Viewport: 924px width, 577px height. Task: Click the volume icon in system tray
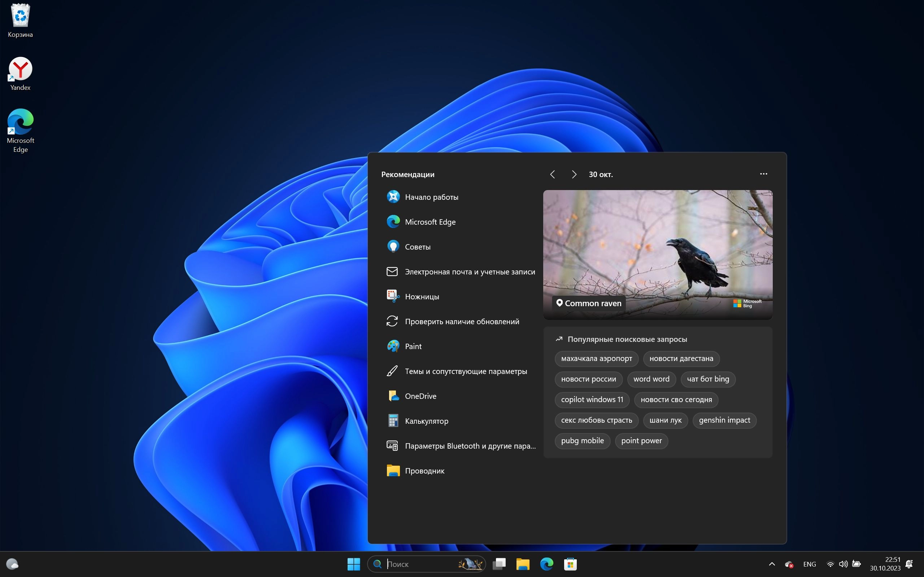pyautogui.click(x=843, y=564)
